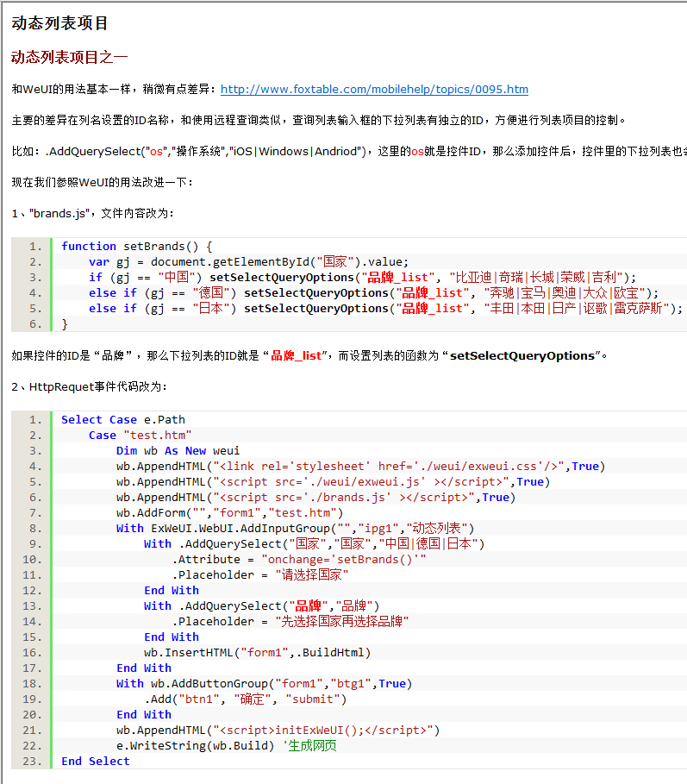Click the line 1、"brands.js"，文件内容改为

pyautogui.click(x=93, y=214)
